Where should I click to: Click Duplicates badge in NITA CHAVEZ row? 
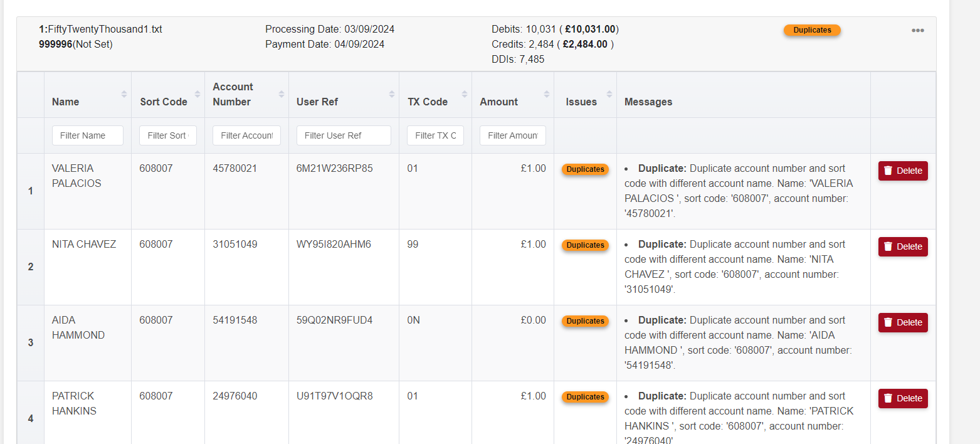tap(585, 245)
